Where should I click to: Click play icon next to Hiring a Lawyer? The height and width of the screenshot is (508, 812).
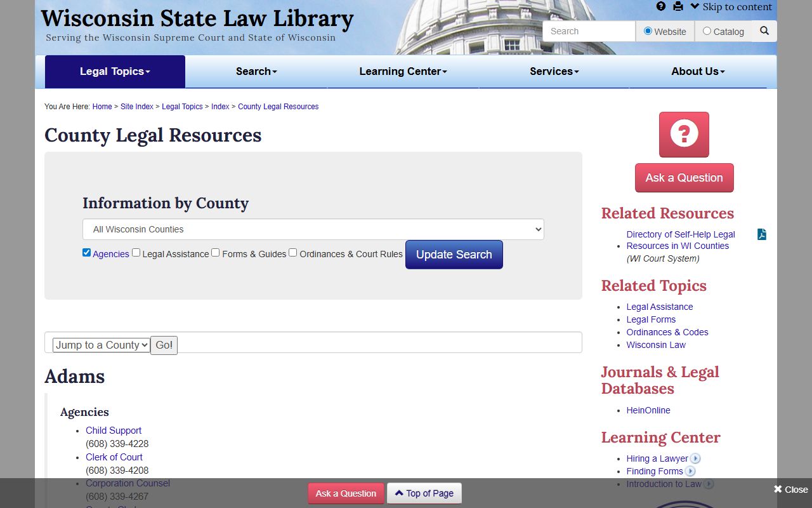(x=695, y=458)
